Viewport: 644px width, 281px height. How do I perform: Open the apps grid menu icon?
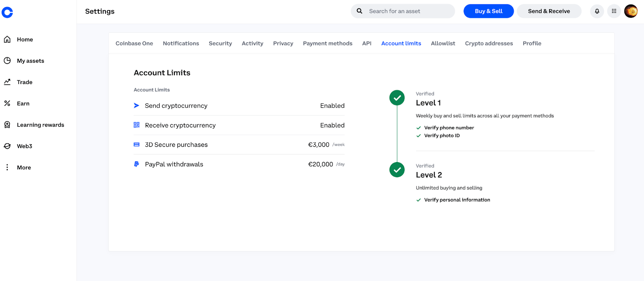614,11
